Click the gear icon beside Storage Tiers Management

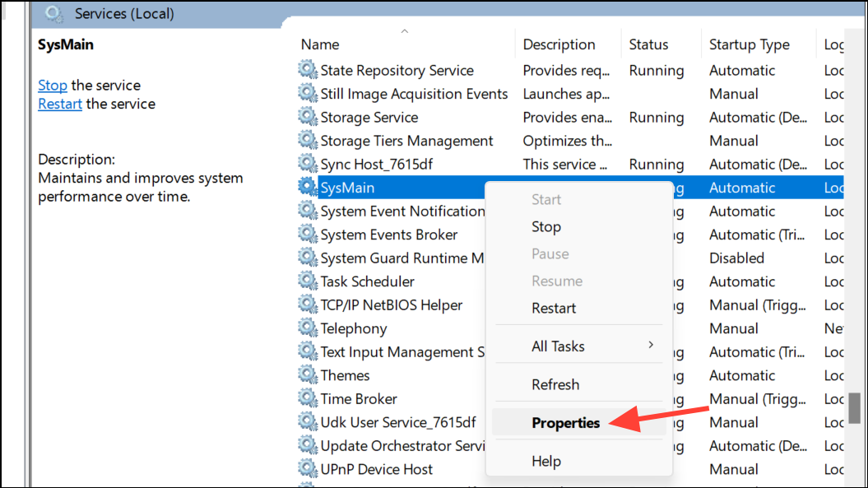point(307,140)
